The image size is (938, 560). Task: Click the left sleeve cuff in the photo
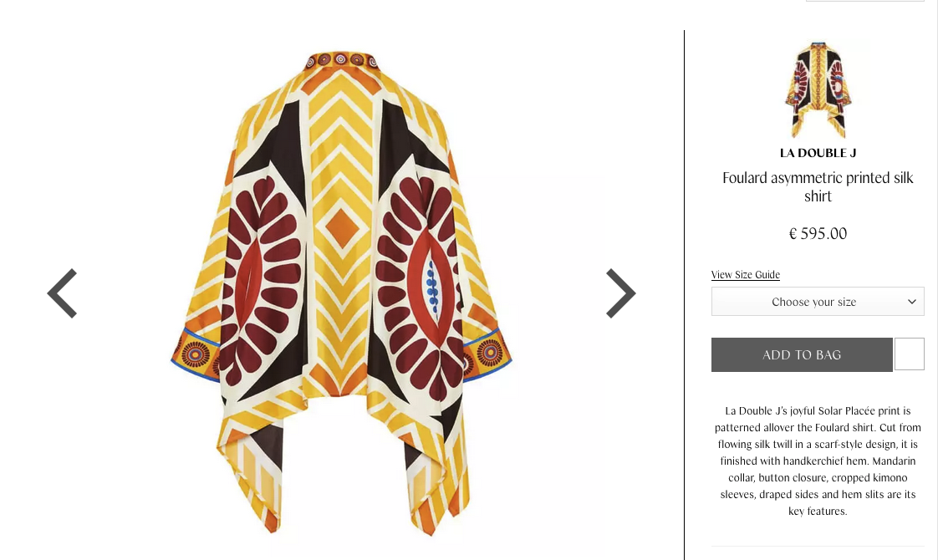point(195,353)
